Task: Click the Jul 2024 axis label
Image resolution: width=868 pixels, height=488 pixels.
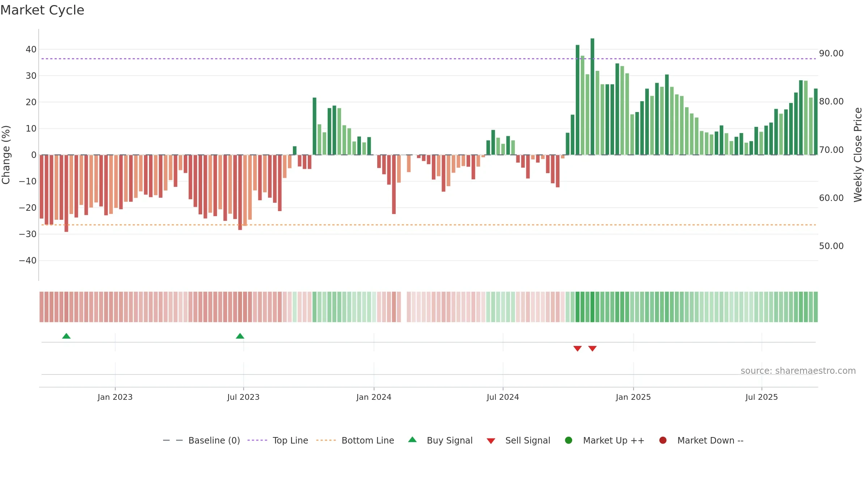Action: [x=503, y=397]
